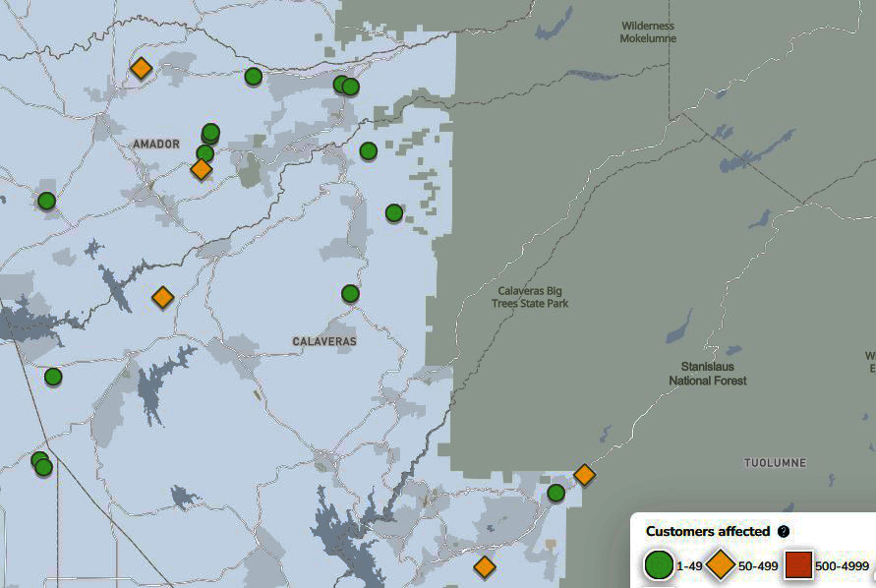The height and width of the screenshot is (588, 876).
Task: Open green outage marker far west of AMADOR
Action: [x=46, y=201]
